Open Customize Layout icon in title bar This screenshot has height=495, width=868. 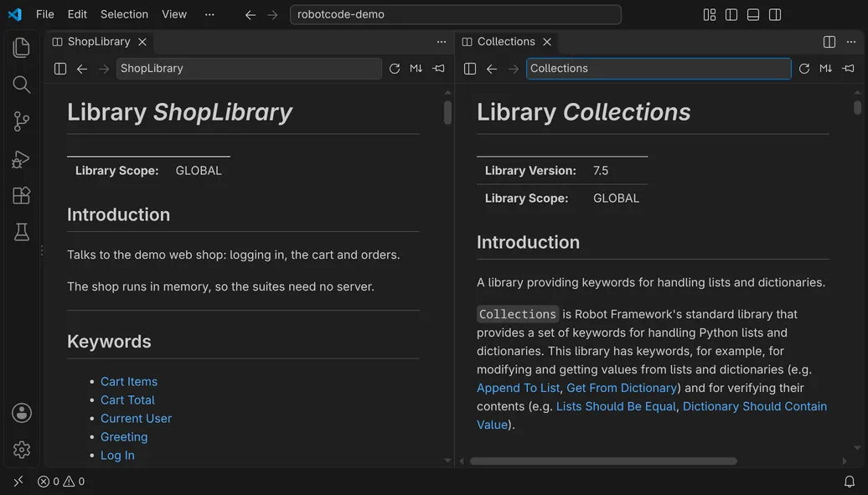pos(709,14)
